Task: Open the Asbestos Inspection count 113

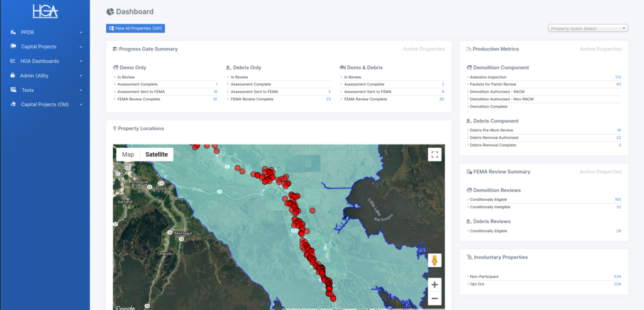Action: pyautogui.click(x=618, y=77)
